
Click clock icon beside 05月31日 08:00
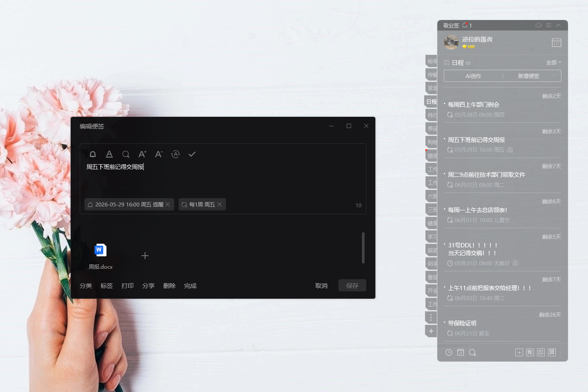pos(450,263)
